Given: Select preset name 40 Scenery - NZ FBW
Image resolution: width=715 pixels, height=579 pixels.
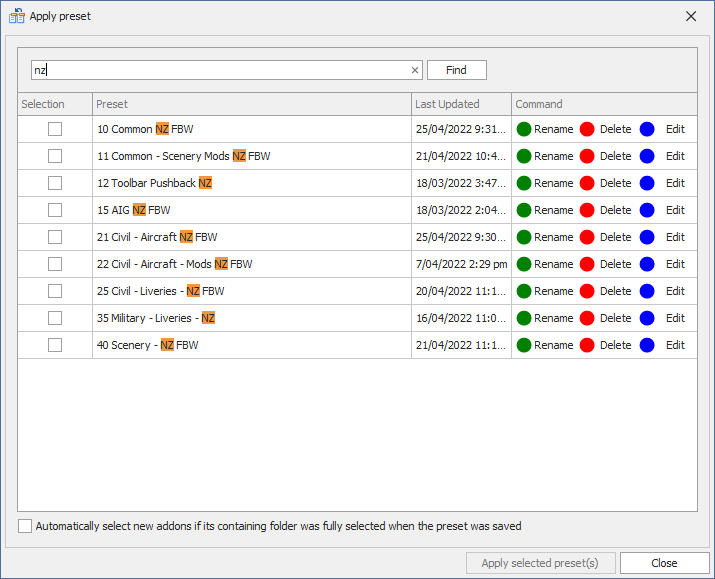Looking at the screenshot, I should pyautogui.click(x=148, y=345).
